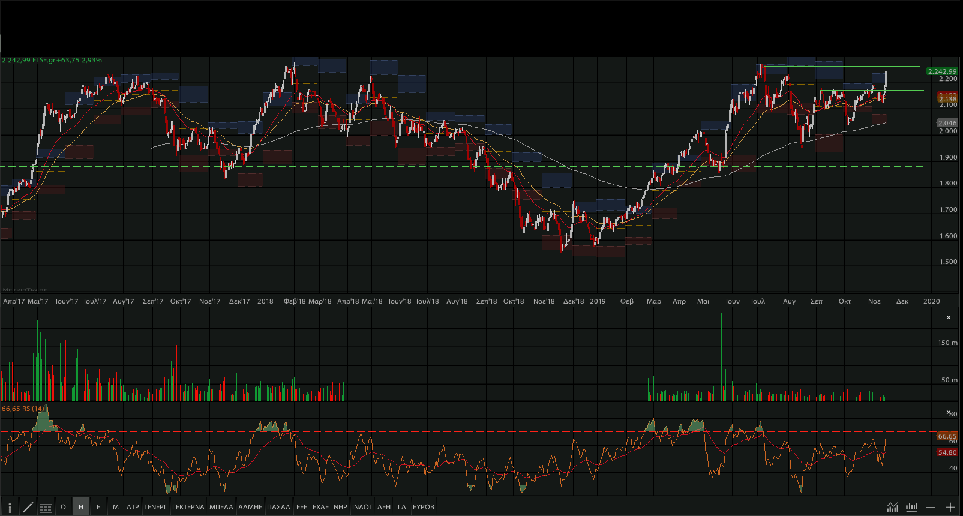This screenshot has height=516, width=963.
Task: Select the trend line drawing tool
Action: [x=27, y=507]
